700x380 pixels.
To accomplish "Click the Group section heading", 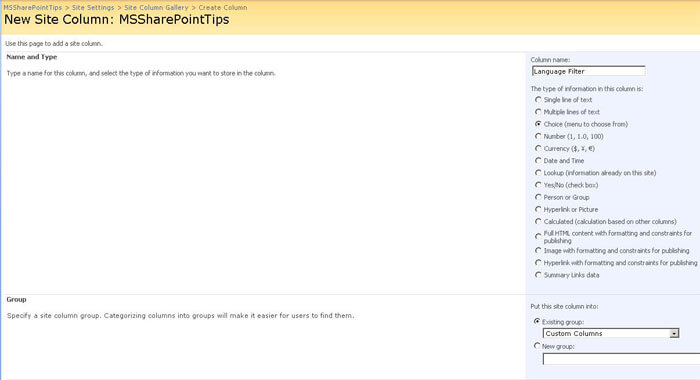I will pos(17,299).
